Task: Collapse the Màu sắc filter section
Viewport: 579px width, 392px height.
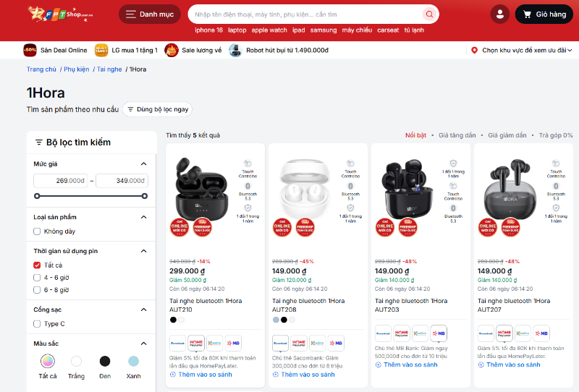Action: click(x=143, y=344)
